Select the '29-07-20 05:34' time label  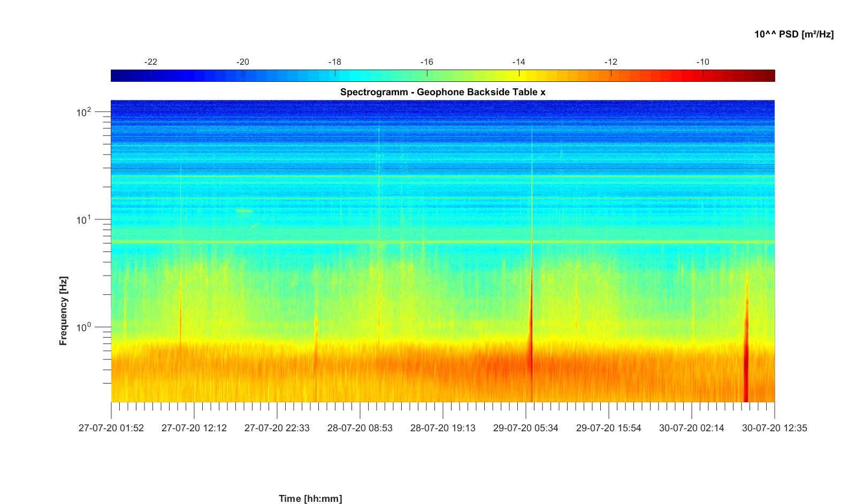tap(526, 428)
